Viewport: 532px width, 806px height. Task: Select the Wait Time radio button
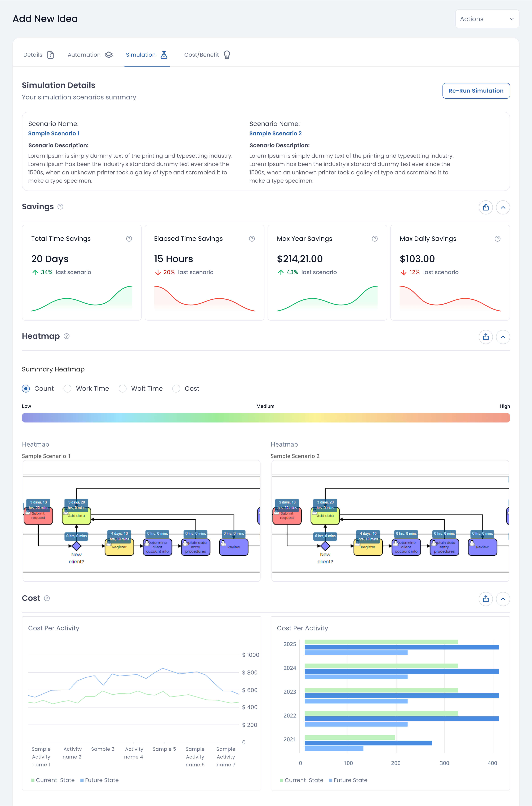click(x=122, y=388)
